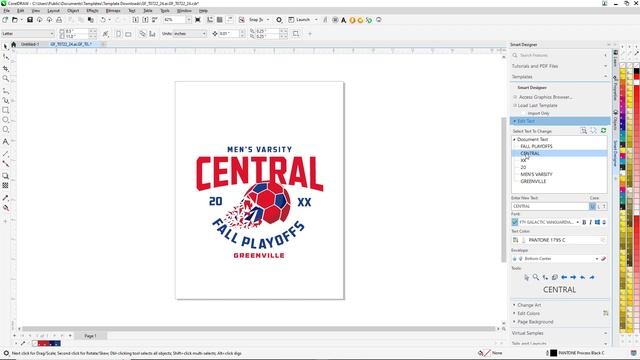
Task: Select the Rectangle tool
Action: click(6, 110)
